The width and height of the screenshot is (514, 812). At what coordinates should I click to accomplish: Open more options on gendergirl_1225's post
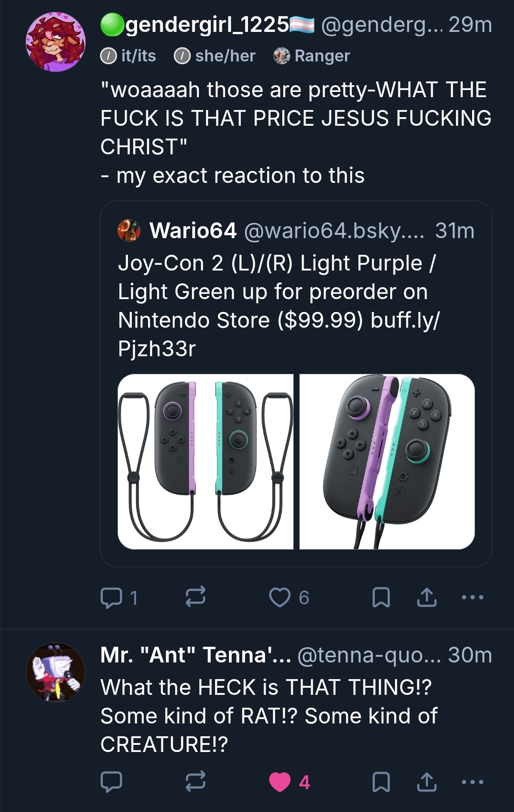(x=473, y=597)
